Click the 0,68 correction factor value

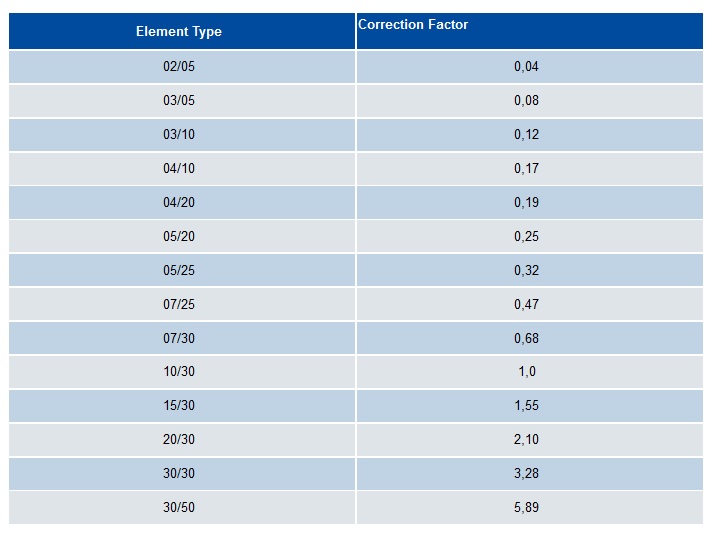coord(526,338)
